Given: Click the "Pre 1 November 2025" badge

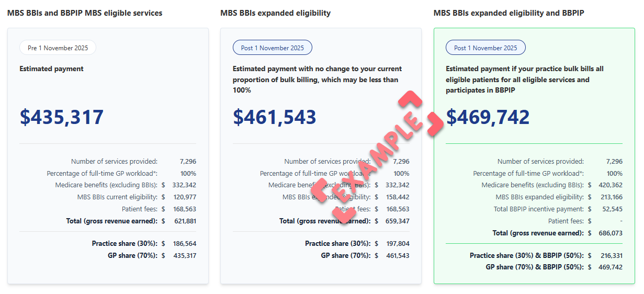Looking at the screenshot, I should click(58, 48).
